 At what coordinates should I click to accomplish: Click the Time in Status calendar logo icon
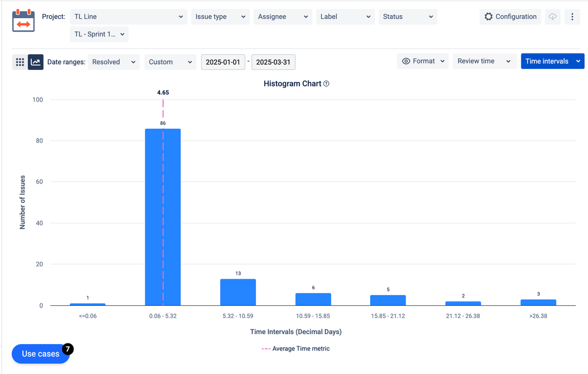click(x=24, y=21)
